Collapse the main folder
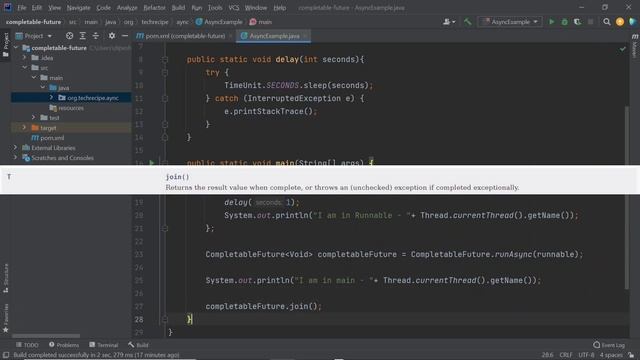 [x=34, y=78]
